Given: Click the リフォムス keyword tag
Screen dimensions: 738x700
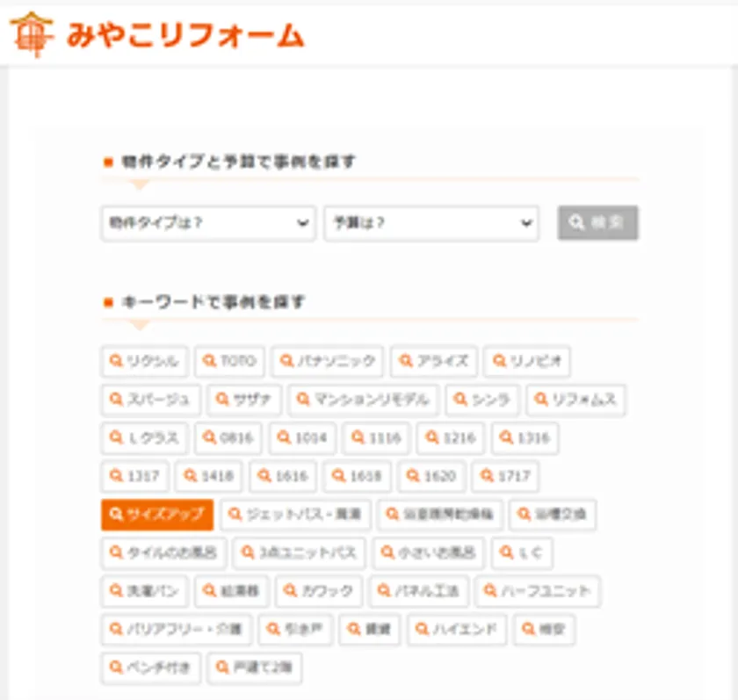Looking at the screenshot, I should [575, 400].
